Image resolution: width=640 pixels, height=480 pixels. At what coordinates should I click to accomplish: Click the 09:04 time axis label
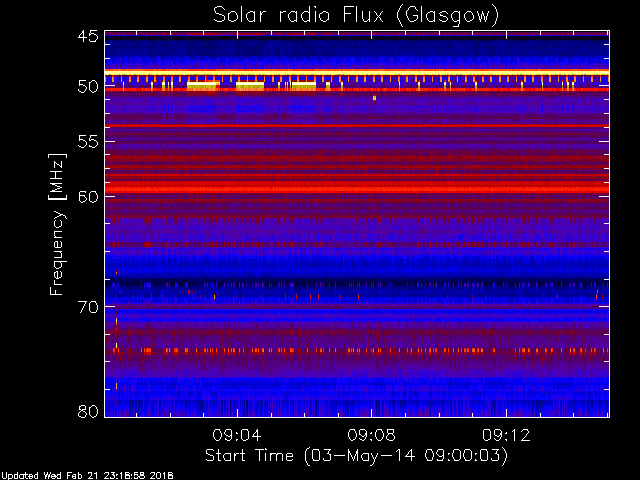tap(237, 435)
